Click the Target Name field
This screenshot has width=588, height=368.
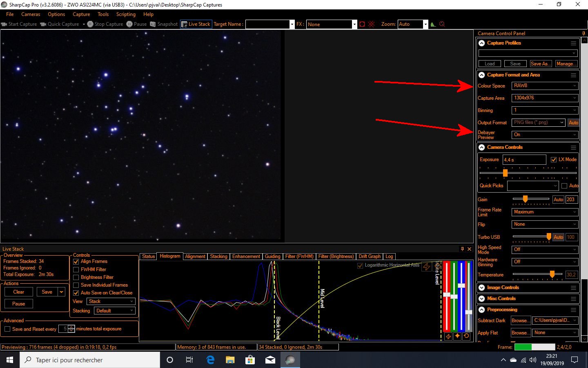(267, 24)
